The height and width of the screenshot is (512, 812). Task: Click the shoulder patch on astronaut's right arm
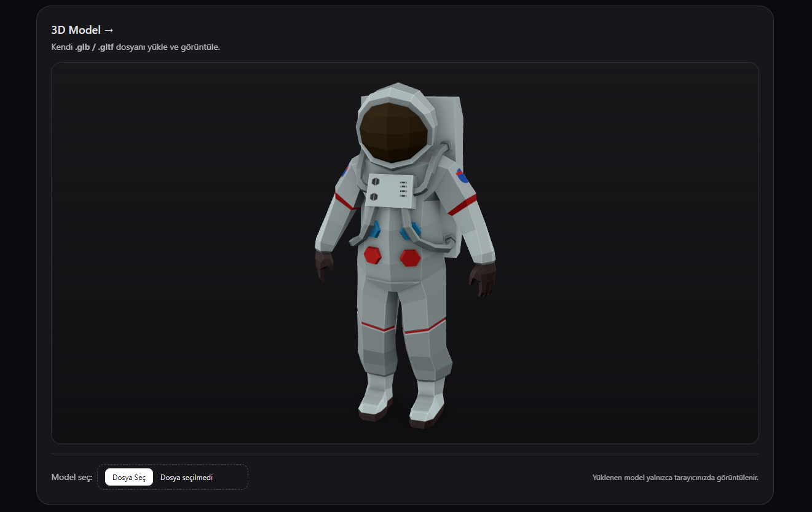click(345, 171)
